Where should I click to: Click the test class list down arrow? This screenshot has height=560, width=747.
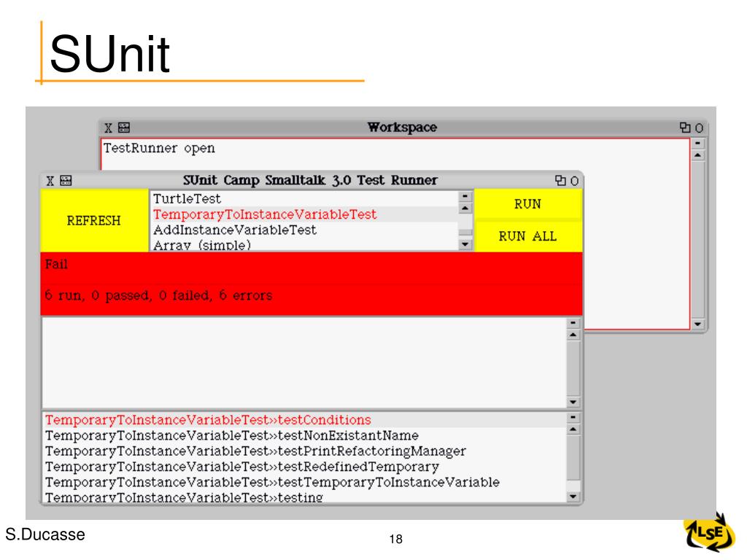tap(465, 244)
